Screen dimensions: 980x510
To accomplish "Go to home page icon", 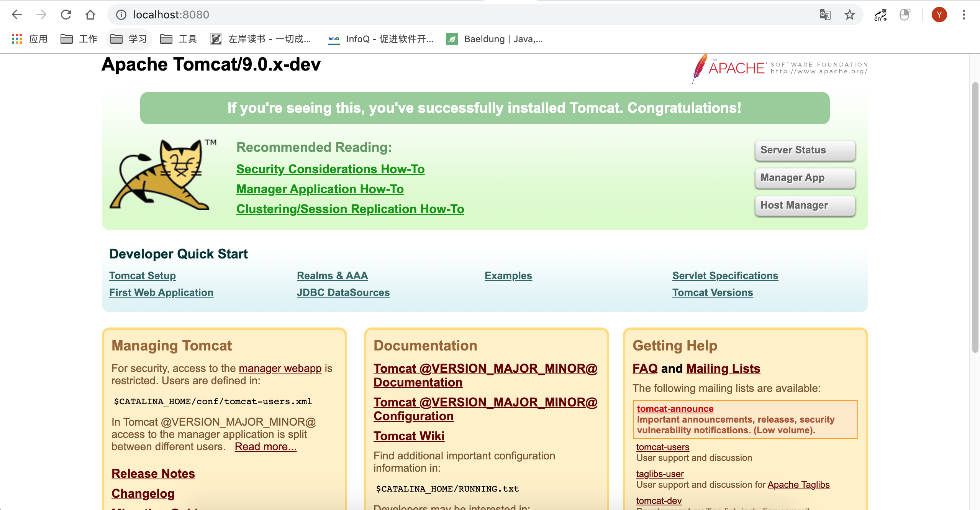I will point(90,15).
